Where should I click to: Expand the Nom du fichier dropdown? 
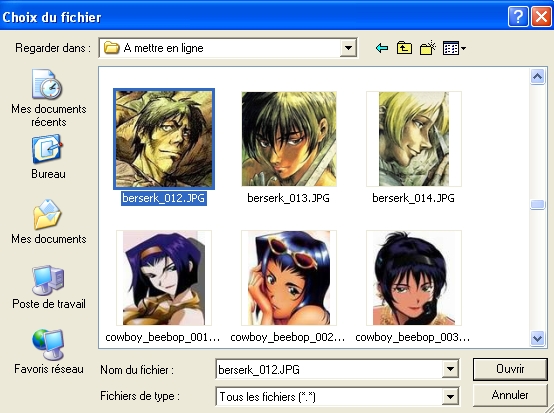(x=450, y=369)
